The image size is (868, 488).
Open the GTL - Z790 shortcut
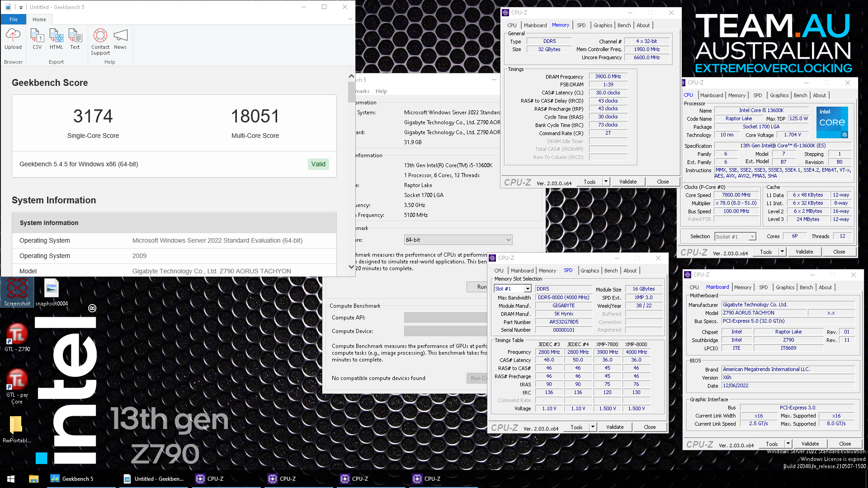(x=17, y=337)
